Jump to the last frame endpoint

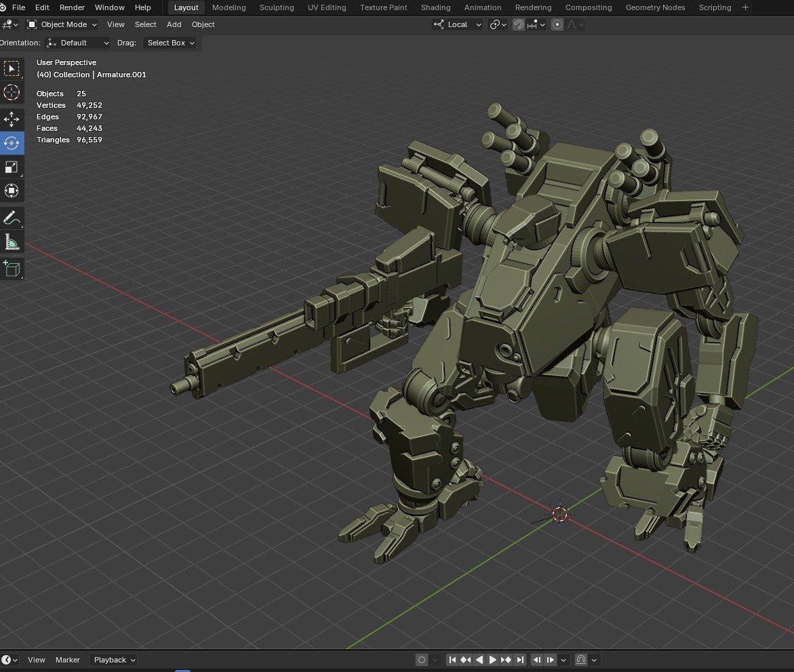tap(520, 660)
